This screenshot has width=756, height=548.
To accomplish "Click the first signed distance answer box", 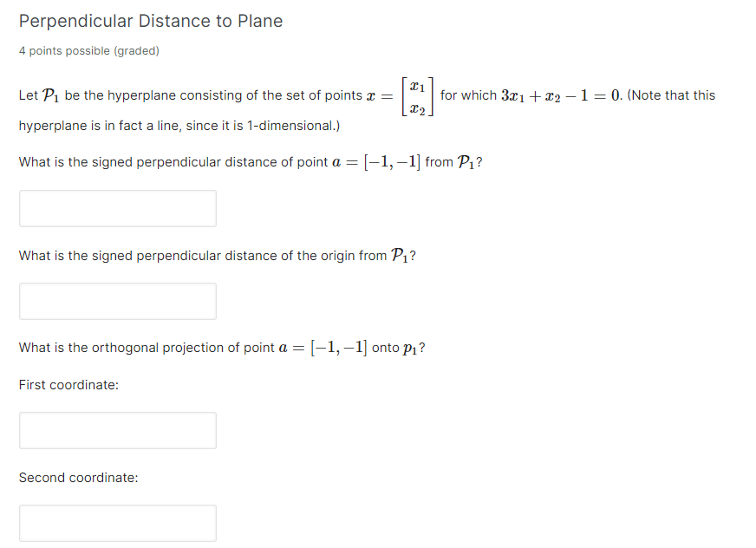I will click(117, 208).
